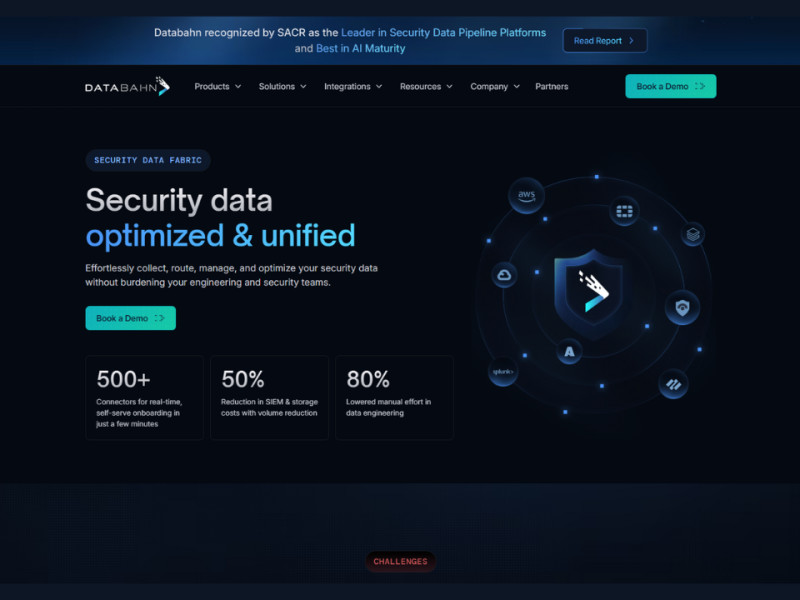
Task: Click the Google Cloud icon in the orbit
Action: click(x=504, y=275)
